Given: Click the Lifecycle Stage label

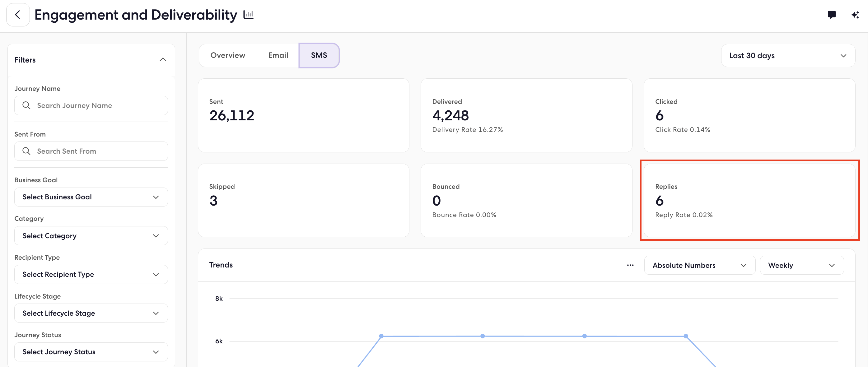Looking at the screenshot, I should 37,296.
